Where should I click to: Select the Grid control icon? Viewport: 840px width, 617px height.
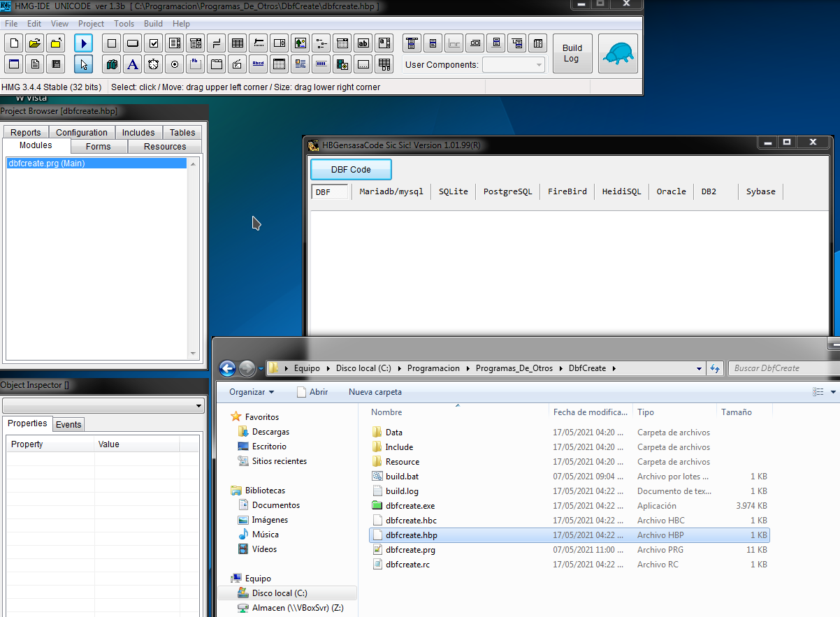[238, 43]
